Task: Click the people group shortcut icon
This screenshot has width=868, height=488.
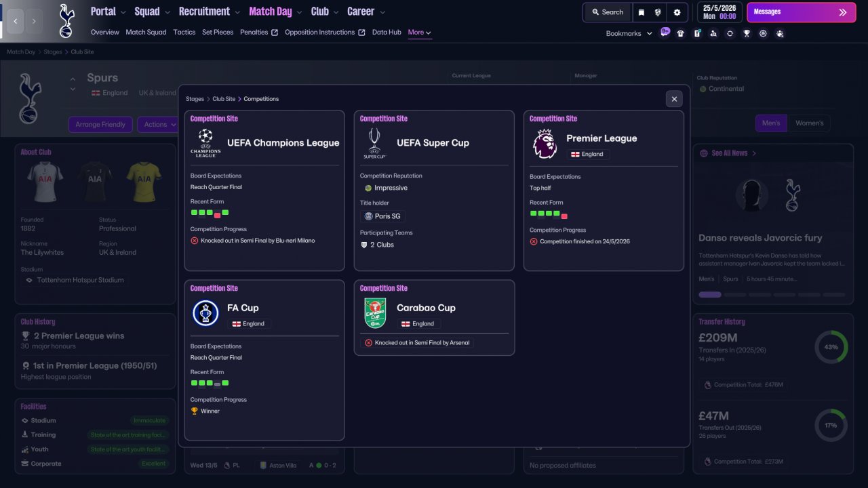Action: [780, 33]
